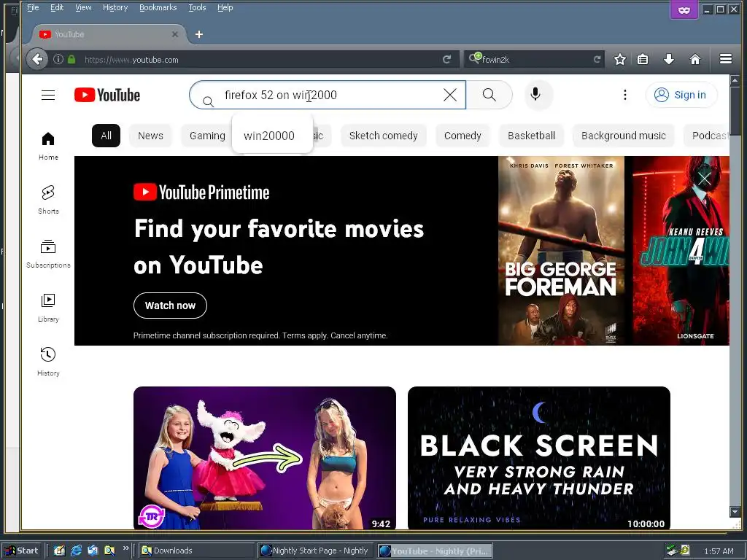Go to Home in YouTube sidebar
This screenshot has height=560, width=747.
coord(48,146)
